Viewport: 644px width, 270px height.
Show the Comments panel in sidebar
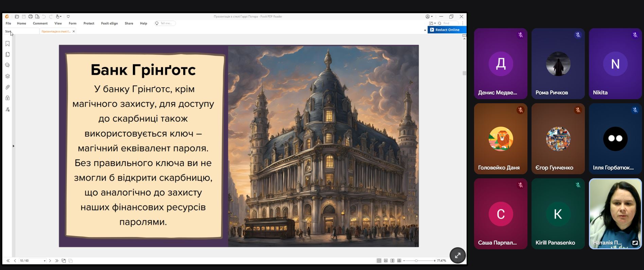7,65
